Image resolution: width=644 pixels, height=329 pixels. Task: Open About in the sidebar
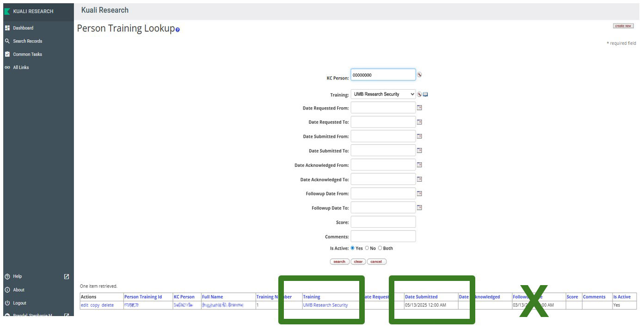18,290
